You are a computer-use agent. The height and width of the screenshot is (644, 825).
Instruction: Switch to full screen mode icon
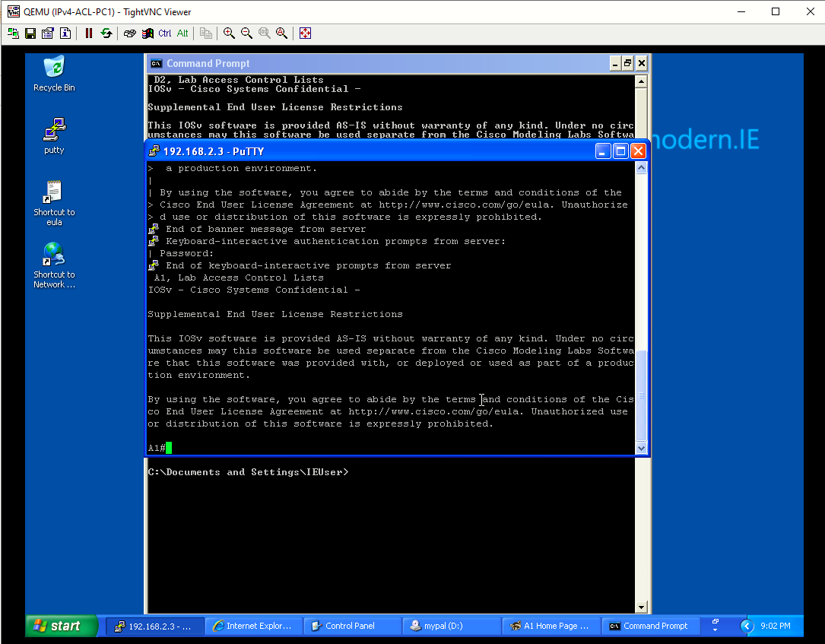point(305,33)
